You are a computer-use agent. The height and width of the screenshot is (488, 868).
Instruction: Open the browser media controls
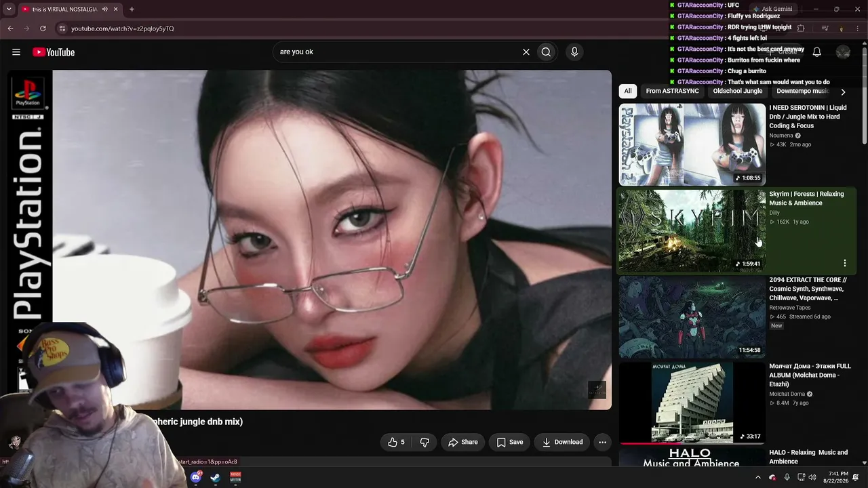[x=825, y=28]
